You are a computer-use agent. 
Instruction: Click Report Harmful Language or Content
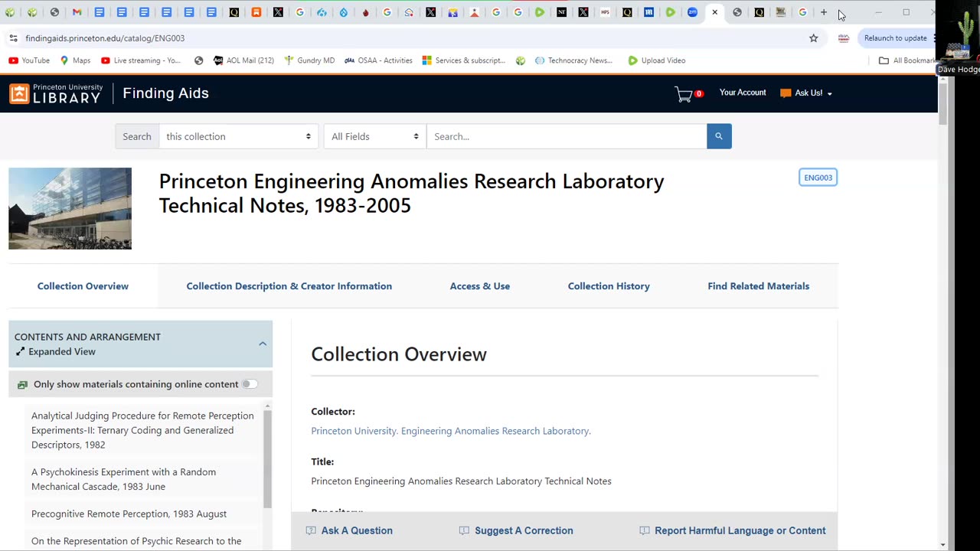[733, 530]
